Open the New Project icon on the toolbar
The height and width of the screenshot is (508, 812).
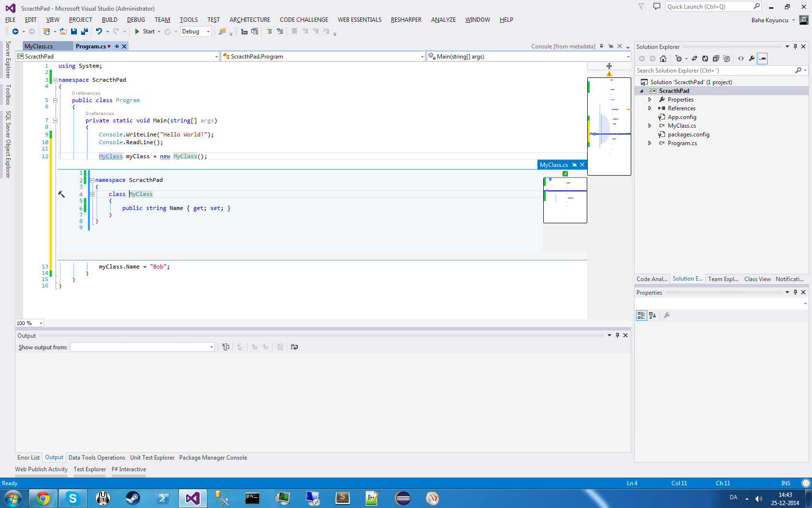coord(46,31)
